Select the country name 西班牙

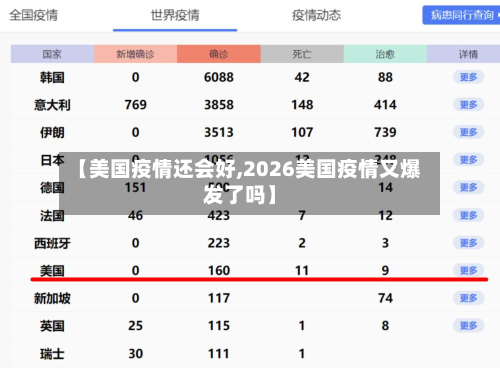coord(52,243)
